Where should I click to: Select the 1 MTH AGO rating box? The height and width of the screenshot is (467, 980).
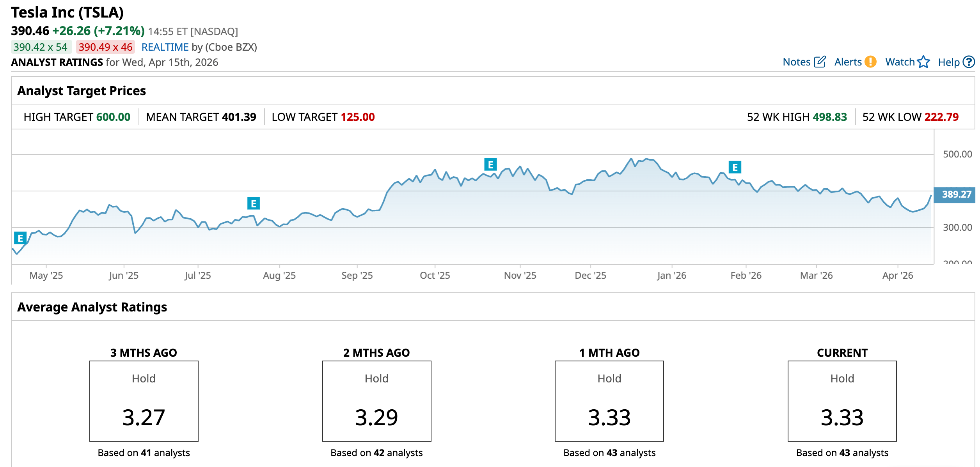tap(609, 401)
